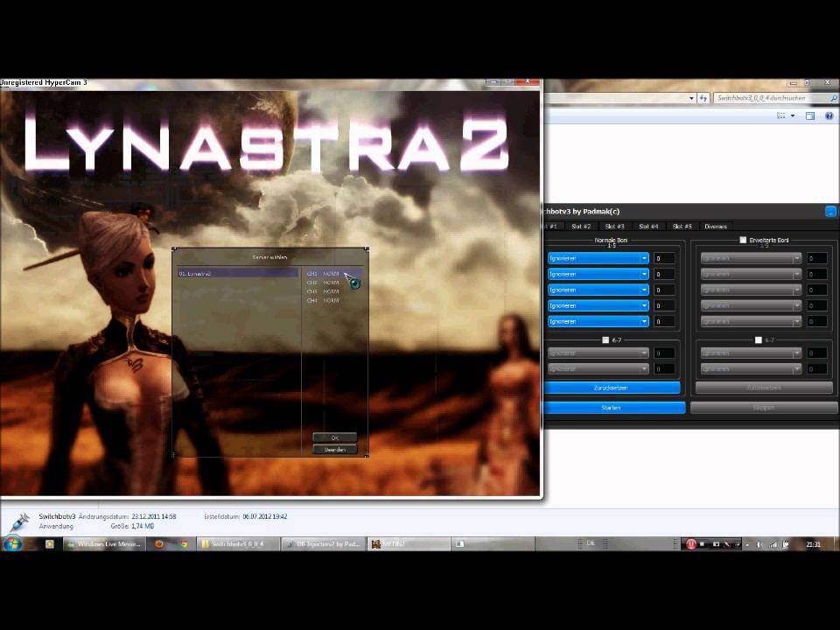Switch to METIN2 taskbar button
Image resolution: width=840 pixels, height=630 pixels.
click(409, 543)
